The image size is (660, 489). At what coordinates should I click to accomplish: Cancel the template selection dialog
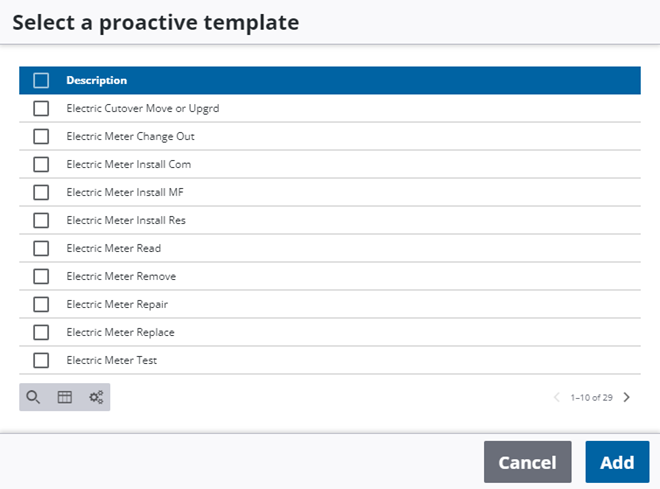[x=527, y=462]
